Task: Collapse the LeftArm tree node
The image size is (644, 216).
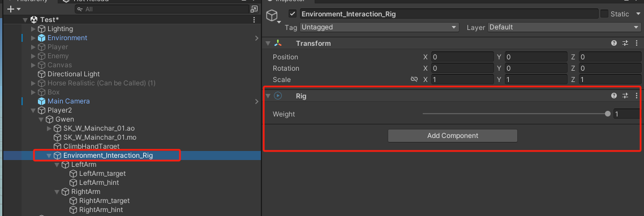Action: [57, 165]
